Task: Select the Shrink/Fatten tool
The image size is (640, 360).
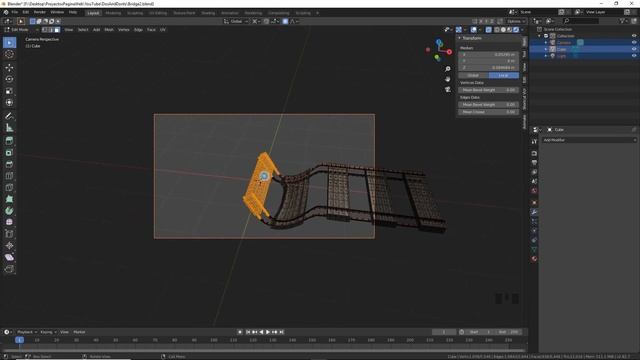Action: (9, 246)
